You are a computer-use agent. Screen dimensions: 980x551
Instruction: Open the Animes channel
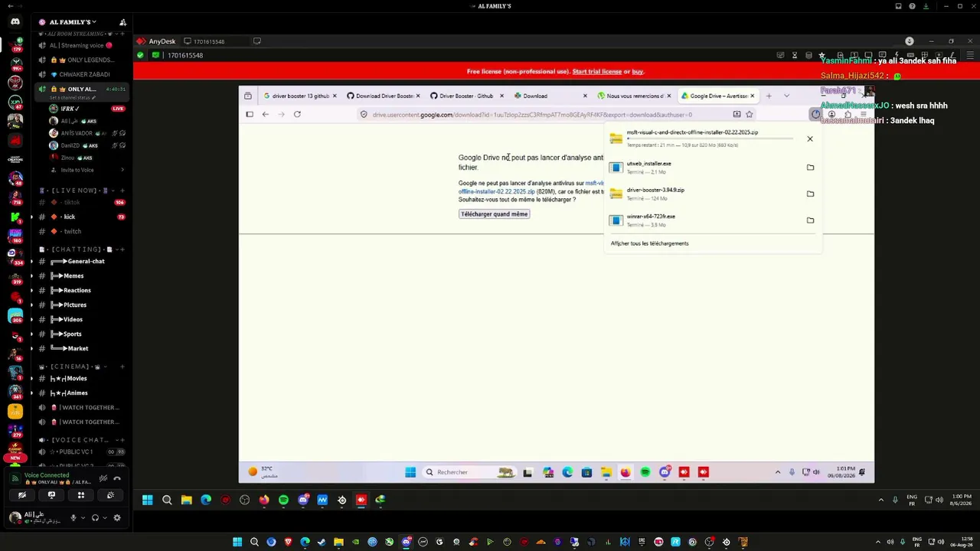pyautogui.click(x=80, y=393)
